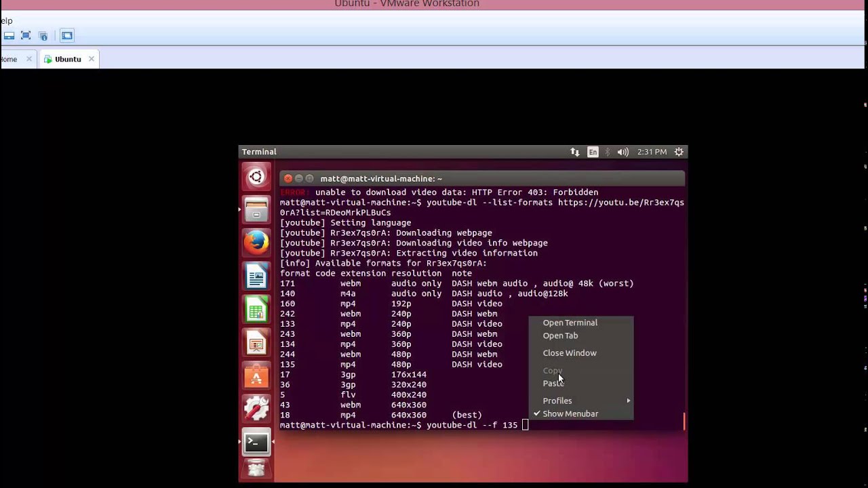Maximize the terminal window
The image size is (868, 488).
click(x=310, y=178)
